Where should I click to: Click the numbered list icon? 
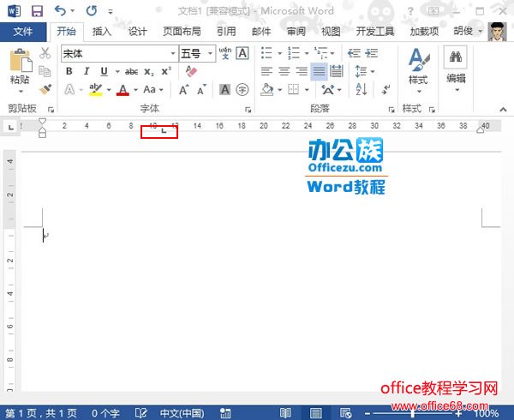pyautogui.click(x=293, y=53)
